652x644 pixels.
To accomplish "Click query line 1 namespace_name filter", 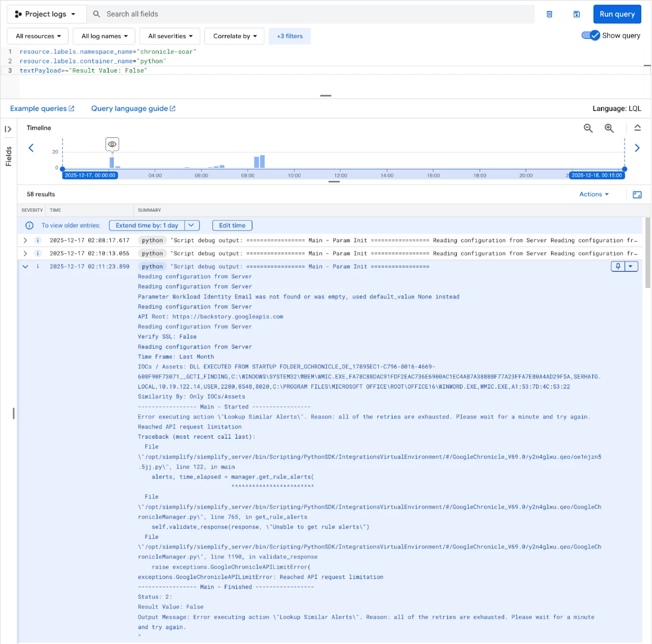I will coord(108,51).
